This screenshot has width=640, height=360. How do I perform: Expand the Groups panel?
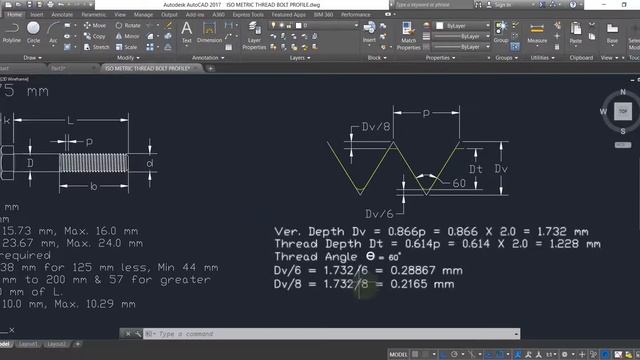tap(507, 58)
